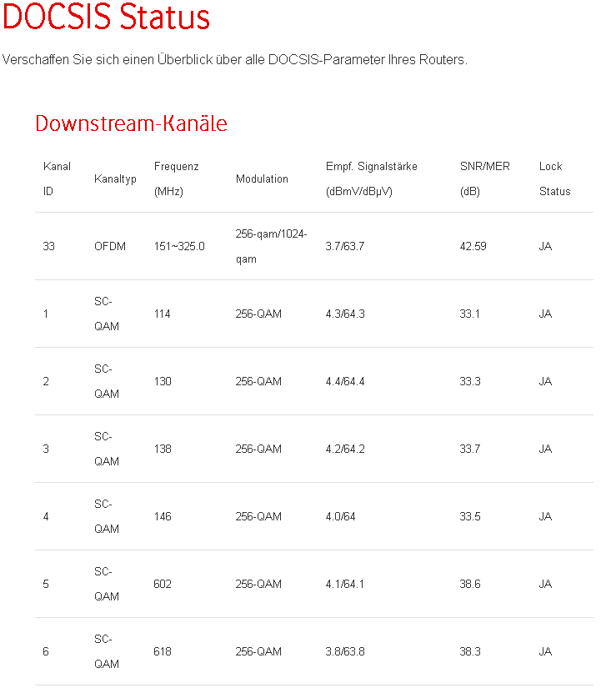The width and height of the screenshot is (616, 688).
Task: Click the OFDM channel type cell
Action: point(110,246)
